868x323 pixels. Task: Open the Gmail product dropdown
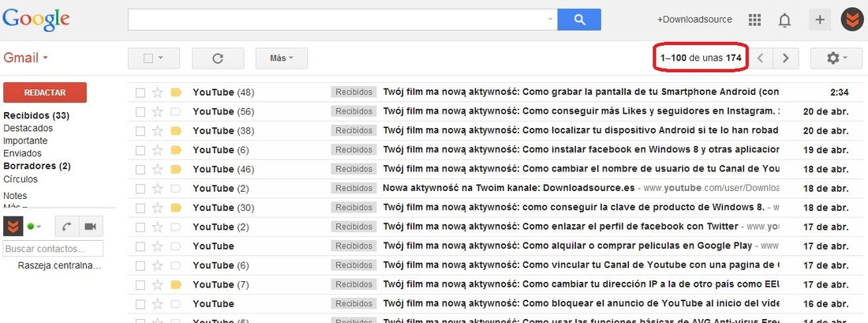click(x=25, y=58)
